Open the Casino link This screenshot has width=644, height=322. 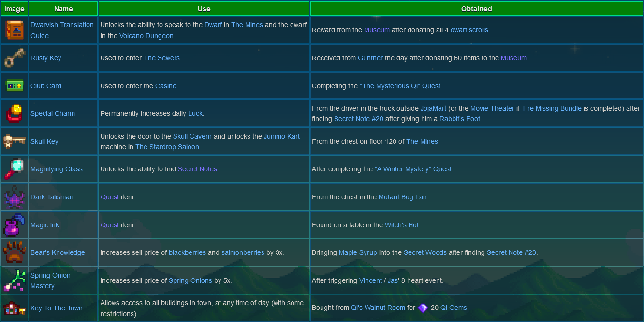[166, 86]
